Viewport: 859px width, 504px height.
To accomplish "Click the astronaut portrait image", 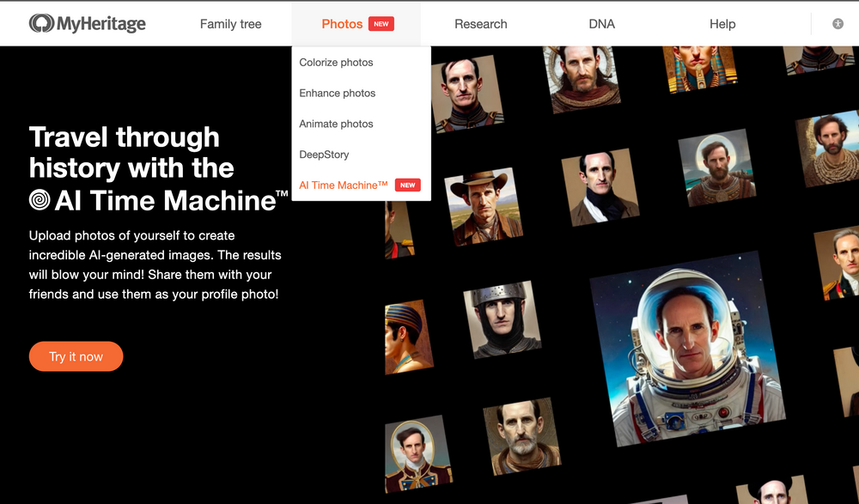I will click(x=688, y=348).
